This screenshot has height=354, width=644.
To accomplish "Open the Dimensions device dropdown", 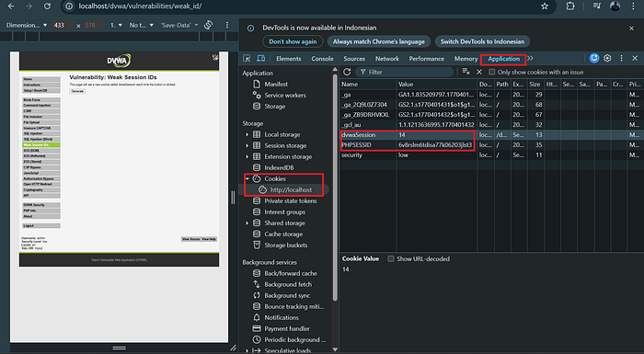I will [27, 25].
